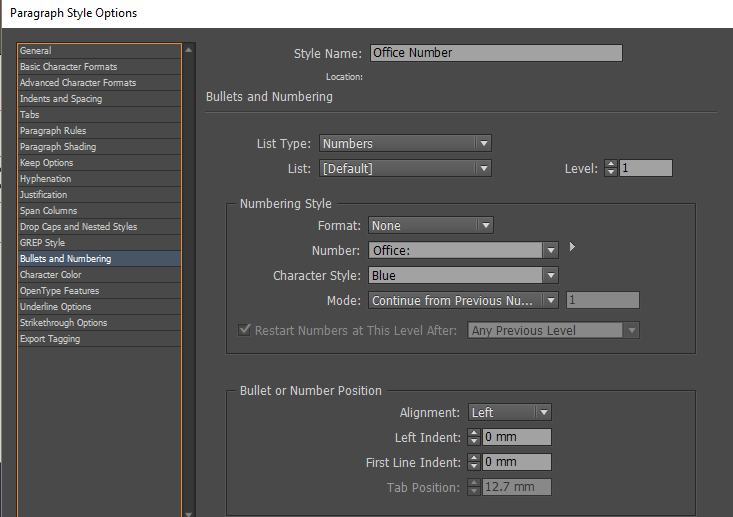The image size is (733, 517).
Task: Decrease First Line Indent with down arrow
Action: coord(474,466)
